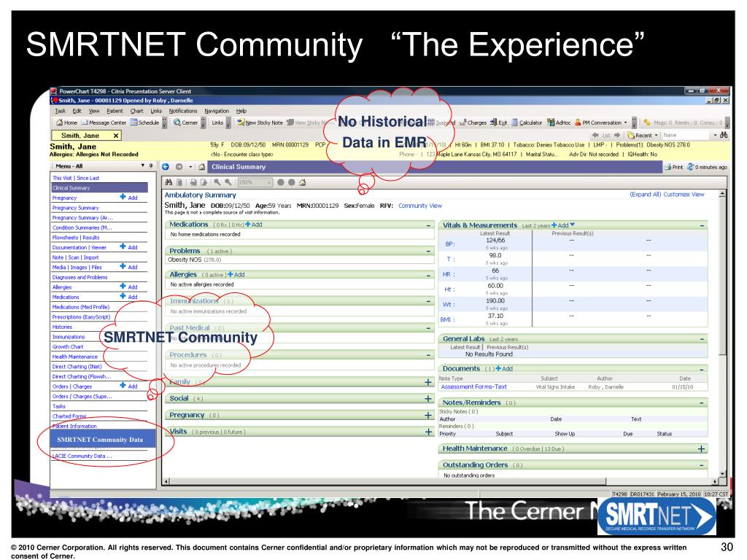Open Growth Chart from the menu panel
The height and width of the screenshot is (560, 747).
(x=68, y=346)
